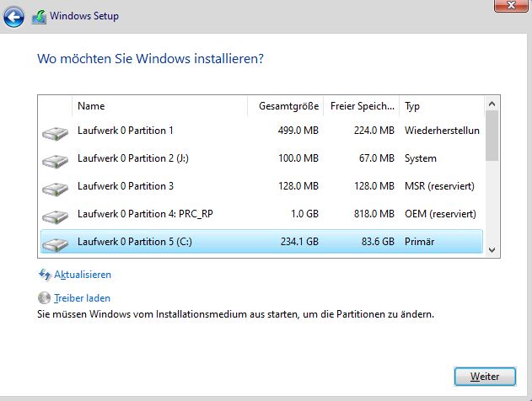Click the disc icon beside Treiber laden

(44, 298)
